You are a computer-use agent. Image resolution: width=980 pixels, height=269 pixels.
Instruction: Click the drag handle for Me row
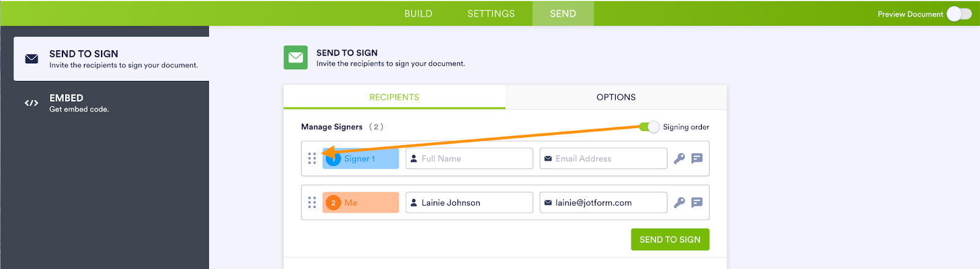click(x=312, y=203)
